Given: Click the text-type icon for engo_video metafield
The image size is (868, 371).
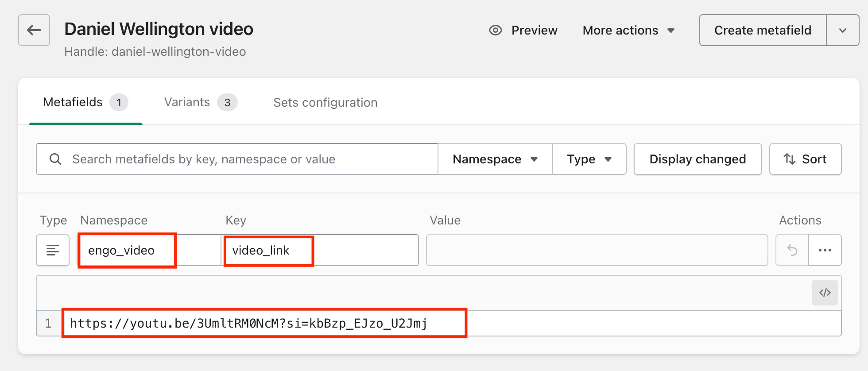Looking at the screenshot, I should [53, 250].
